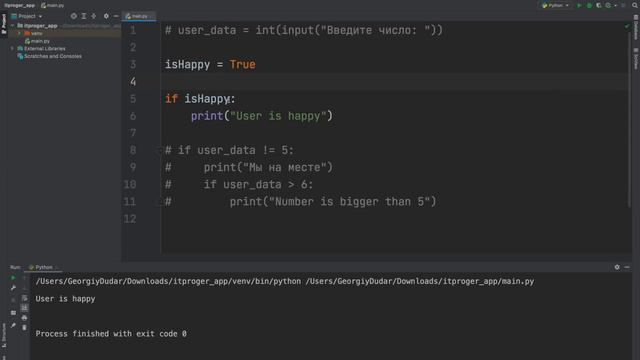Click the layout icon in the Run panel
The width and height of the screenshot is (640, 360).
click(13, 313)
